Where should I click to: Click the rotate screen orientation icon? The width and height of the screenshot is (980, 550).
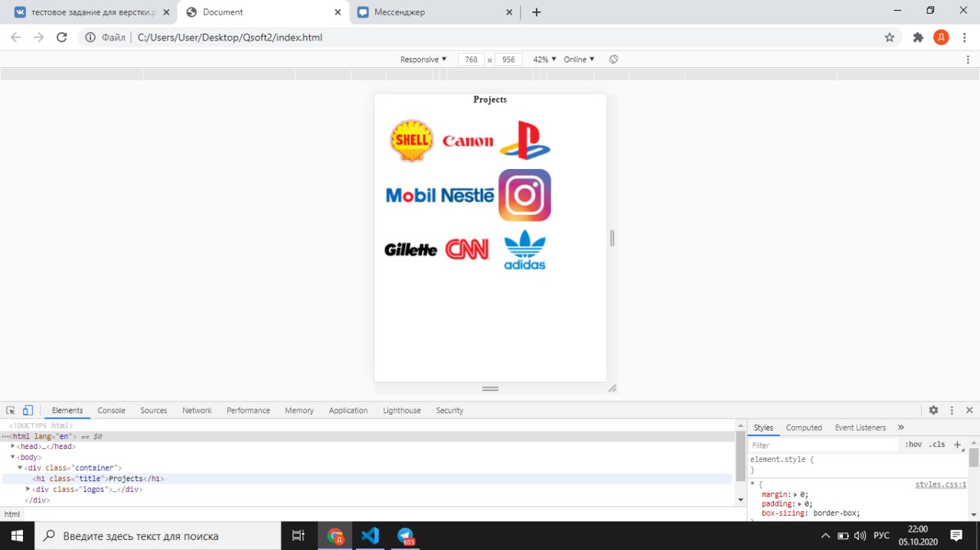613,59
